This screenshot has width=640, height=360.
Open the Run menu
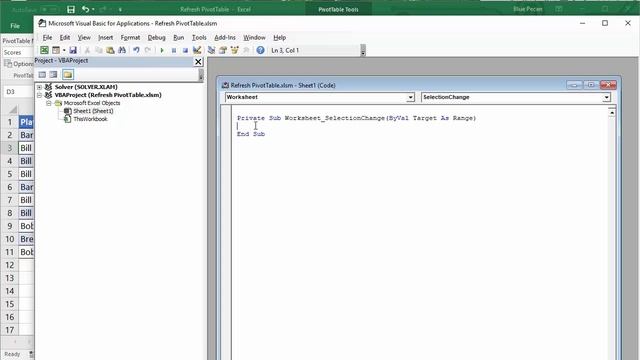point(178,38)
